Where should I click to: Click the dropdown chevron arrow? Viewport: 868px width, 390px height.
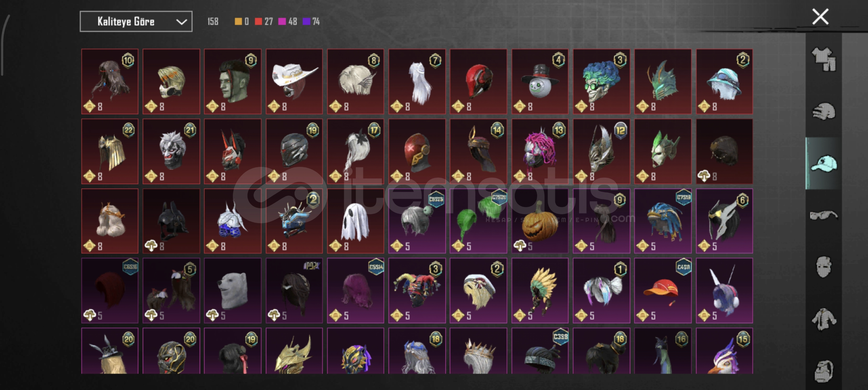pos(181,22)
